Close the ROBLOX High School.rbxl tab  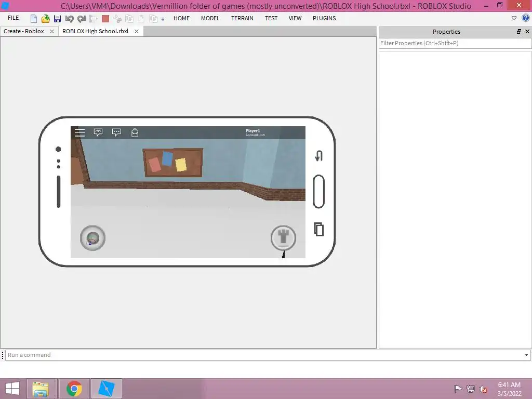(x=137, y=32)
